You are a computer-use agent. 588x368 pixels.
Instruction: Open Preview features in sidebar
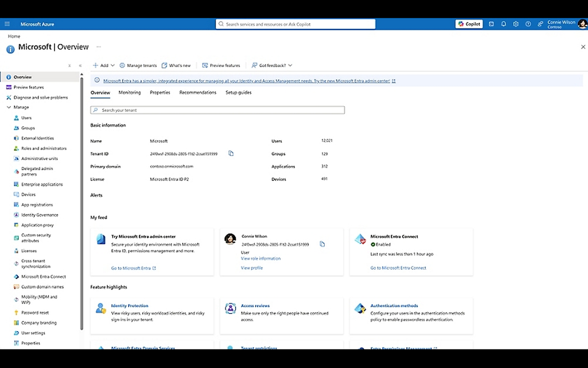click(28, 87)
